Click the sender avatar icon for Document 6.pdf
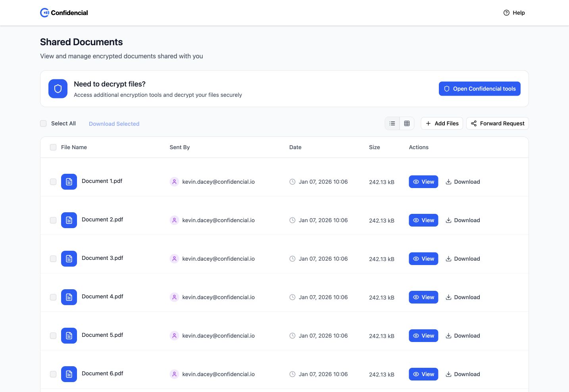The width and height of the screenshot is (569, 392). (x=174, y=374)
